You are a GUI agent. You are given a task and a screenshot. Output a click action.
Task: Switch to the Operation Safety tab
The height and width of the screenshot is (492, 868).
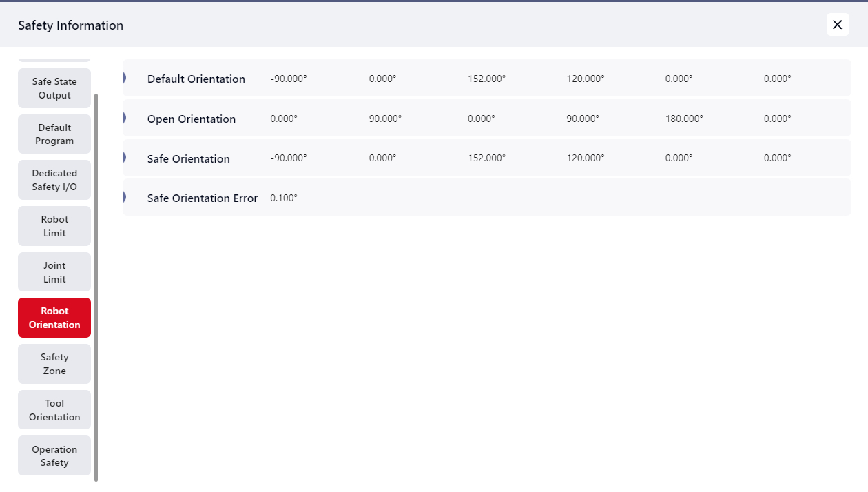(x=54, y=455)
